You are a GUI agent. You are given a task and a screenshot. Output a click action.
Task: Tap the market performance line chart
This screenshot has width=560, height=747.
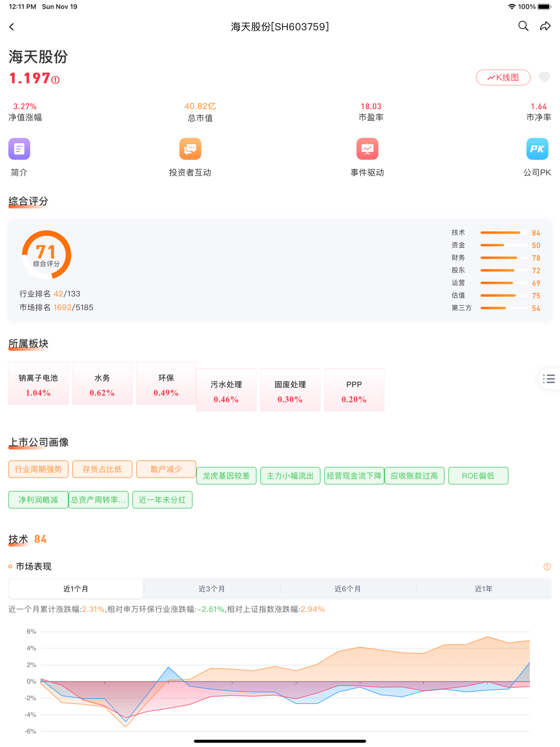click(278, 681)
